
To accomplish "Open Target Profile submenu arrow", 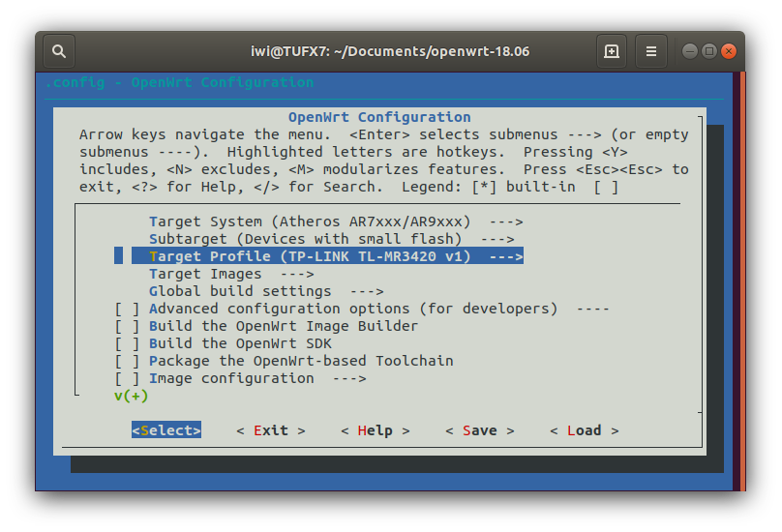I will pyautogui.click(x=506, y=256).
